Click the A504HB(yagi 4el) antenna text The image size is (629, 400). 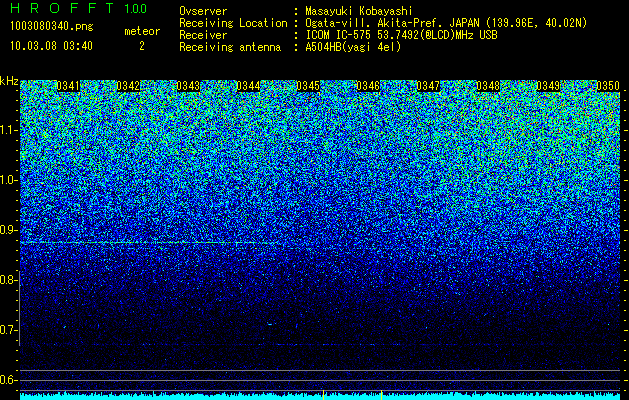(x=353, y=47)
